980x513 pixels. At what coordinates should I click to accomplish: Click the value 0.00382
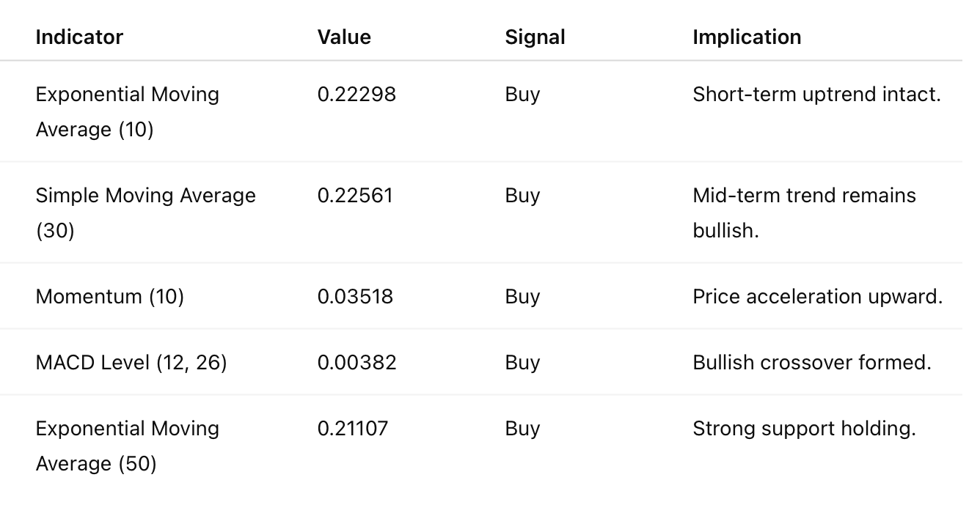pyautogui.click(x=356, y=362)
